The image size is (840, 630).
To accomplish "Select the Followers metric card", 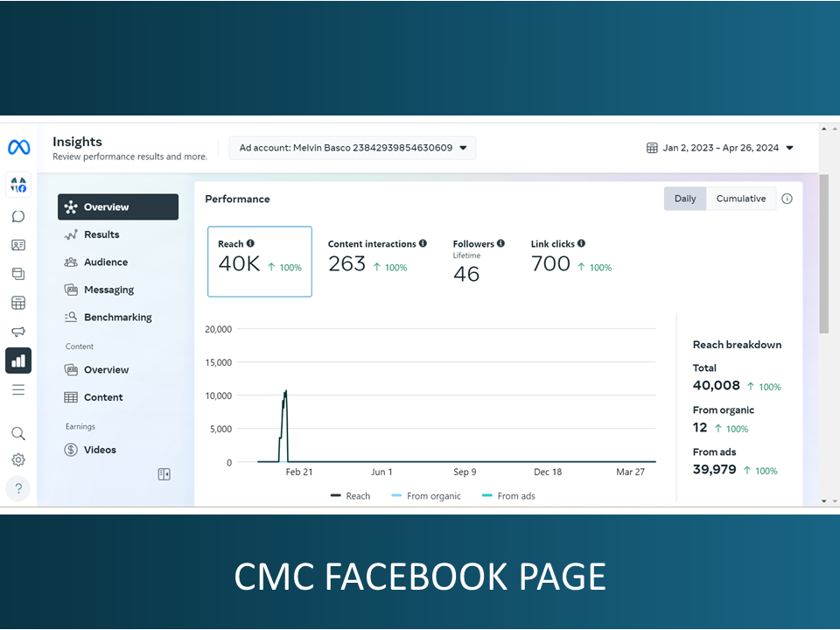I will 479,262.
